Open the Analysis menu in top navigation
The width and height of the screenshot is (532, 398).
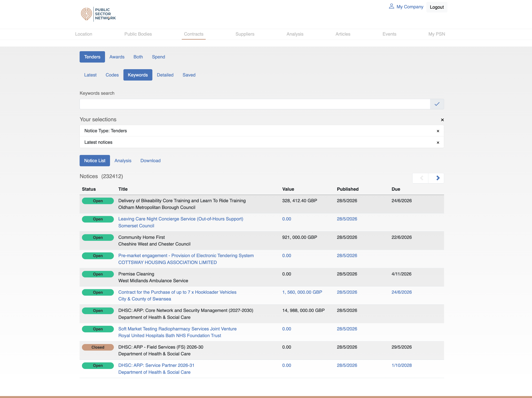coord(295,34)
